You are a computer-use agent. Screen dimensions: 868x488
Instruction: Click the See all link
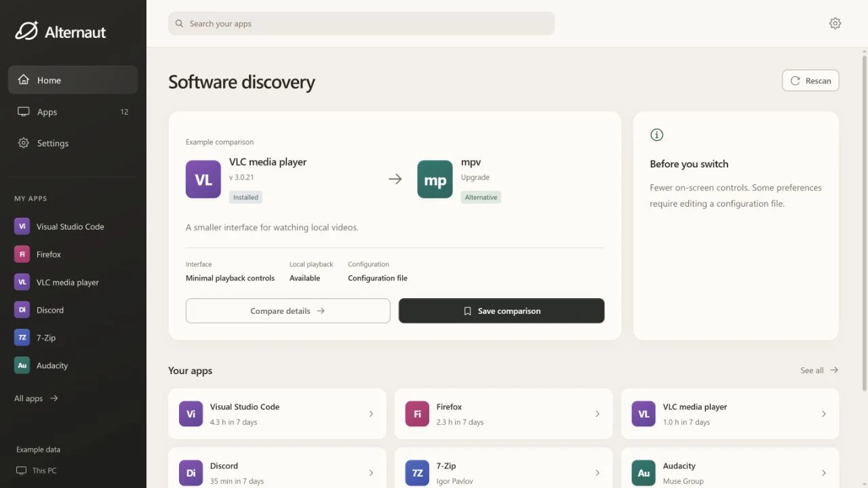tap(819, 370)
